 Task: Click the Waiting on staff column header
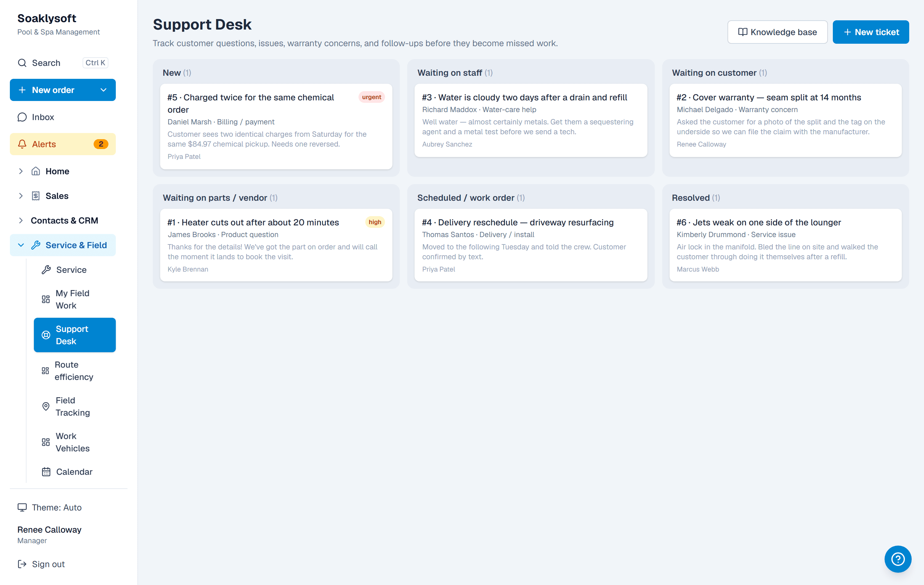[x=455, y=72]
